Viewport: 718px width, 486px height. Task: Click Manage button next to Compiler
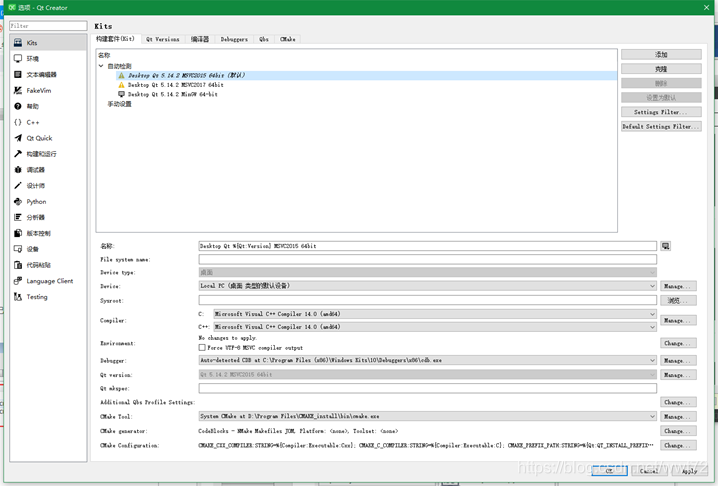[678, 320]
